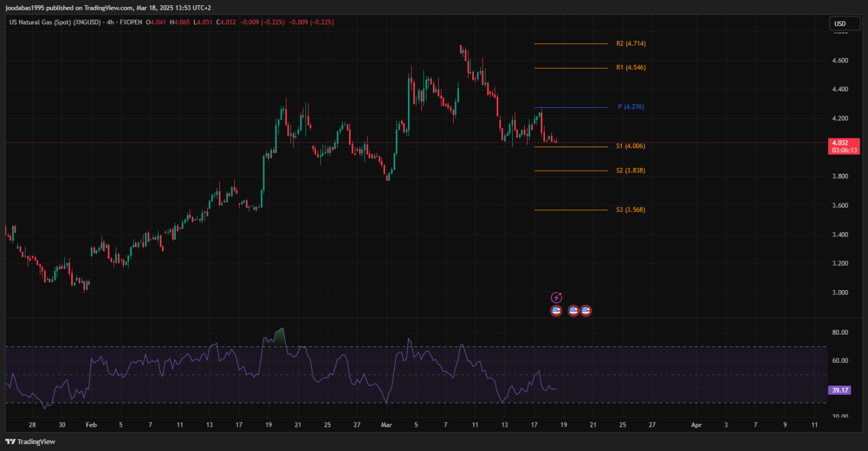Image resolution: width=868 pixels, height=451 pixels.
Task: Click the Apr label on date axis
Action: point(696,424)
